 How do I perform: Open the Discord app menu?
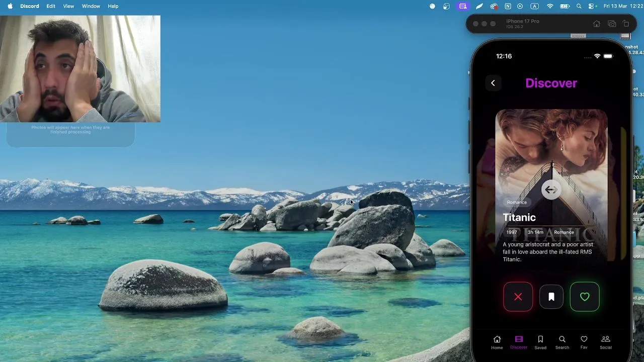(30, 6)
